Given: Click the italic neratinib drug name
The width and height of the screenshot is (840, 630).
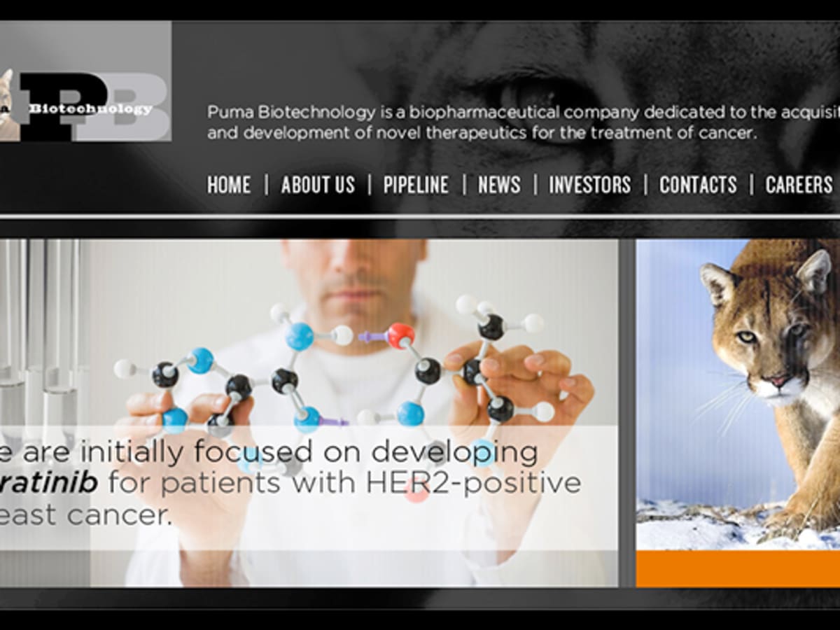Looking at the screenshot, I should pyautogui.click(x=48, y=484).
